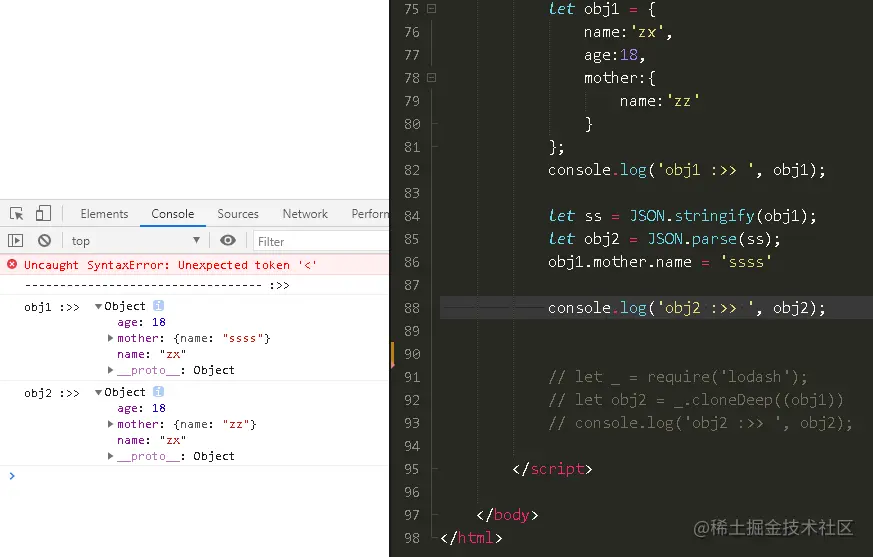
Task: Switch to the Console tab
Action: 173,214
